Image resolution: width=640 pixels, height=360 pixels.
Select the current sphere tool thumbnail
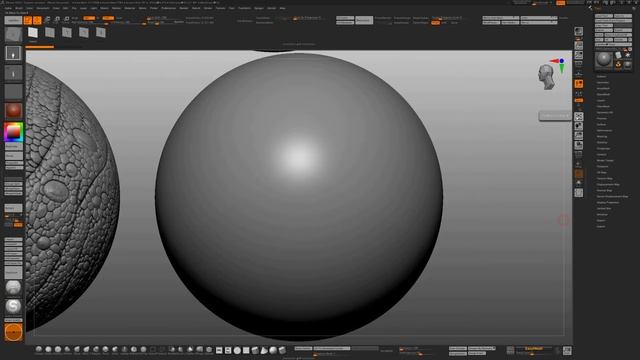[604, 60]
